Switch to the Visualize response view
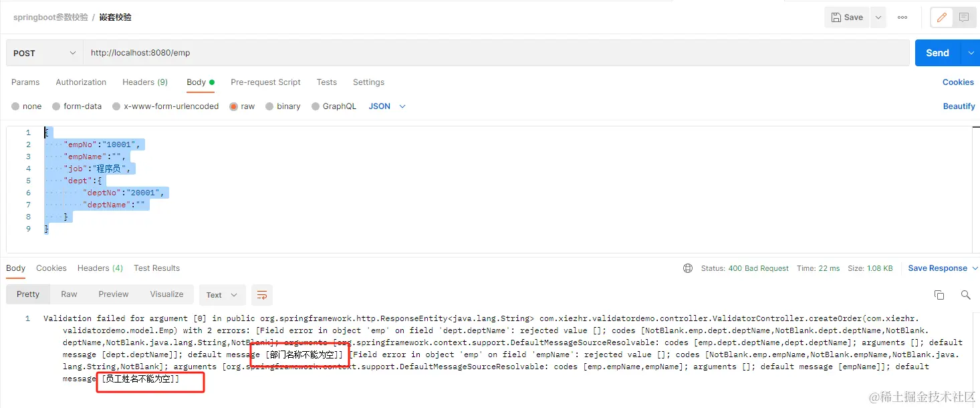 coord(166,294)
